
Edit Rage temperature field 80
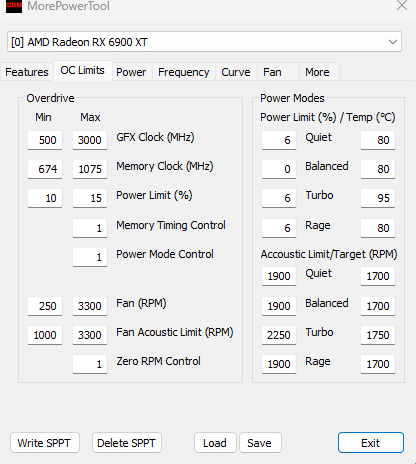378,228
